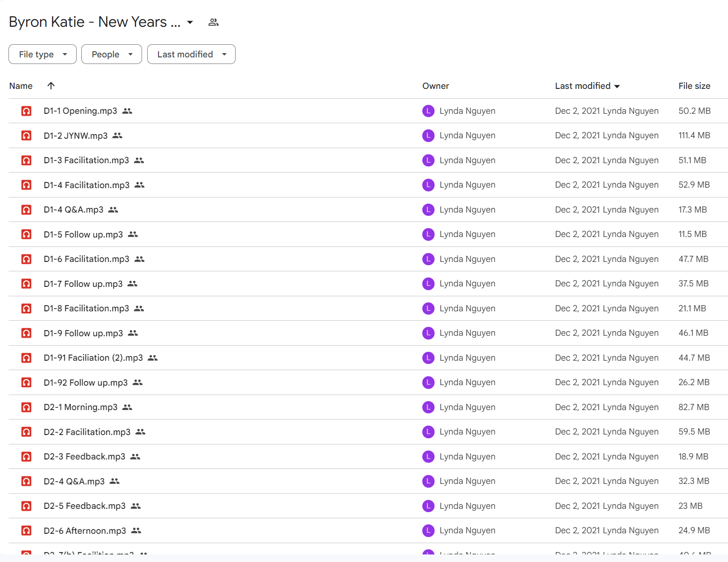Click the Owner column header
The width and height of the screenshot is (728, 562).
435,86
